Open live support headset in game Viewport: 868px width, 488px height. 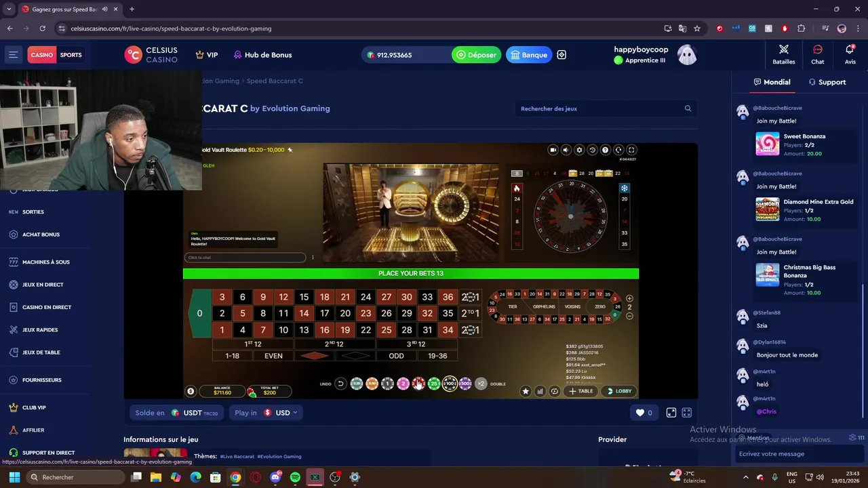618,150
